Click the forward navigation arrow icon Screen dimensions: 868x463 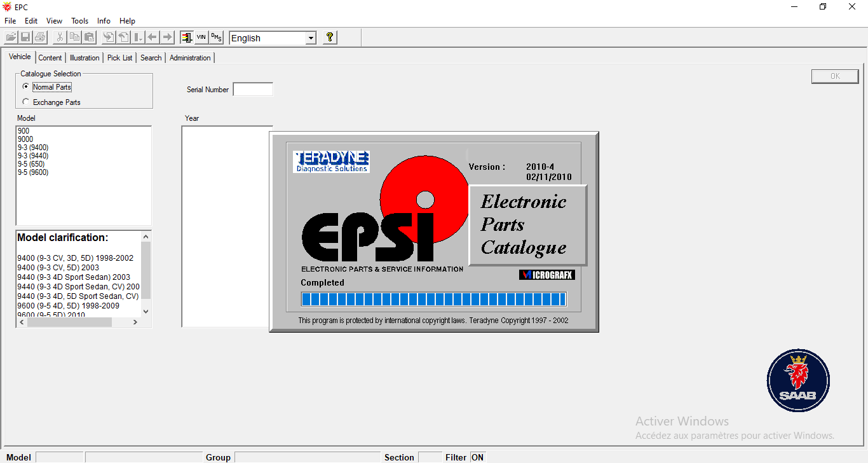[166, 37]
